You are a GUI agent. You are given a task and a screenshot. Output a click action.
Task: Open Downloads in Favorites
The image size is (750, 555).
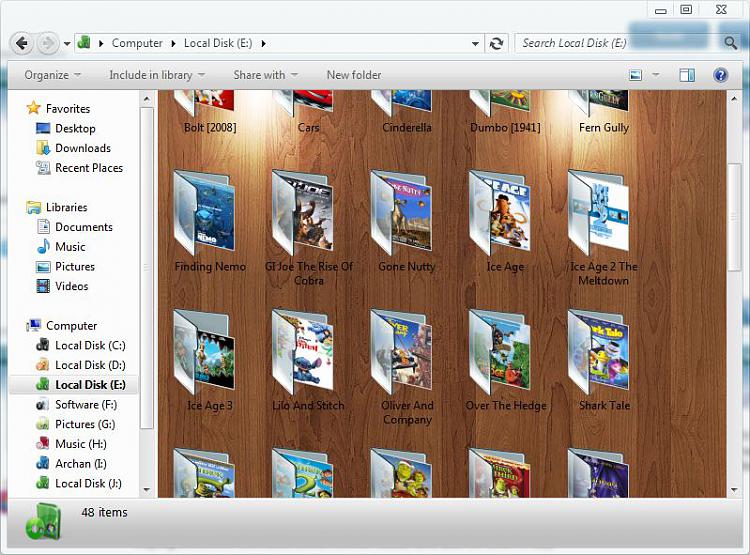click(x=83, y=148)
